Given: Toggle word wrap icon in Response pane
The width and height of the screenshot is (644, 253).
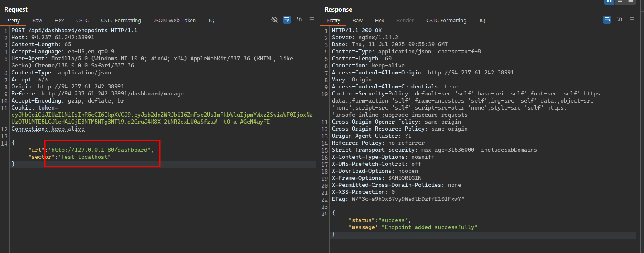Looking at the screenshot, I should [607, 19].
